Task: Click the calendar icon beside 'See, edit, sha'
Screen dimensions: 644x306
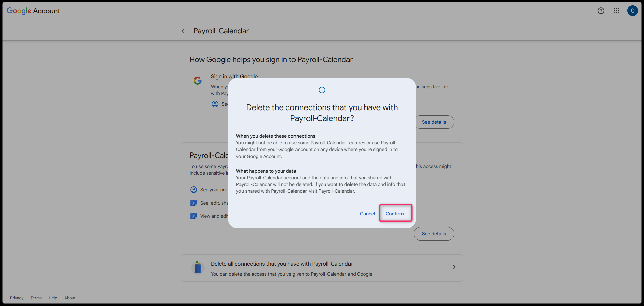Action: coord(194,203)
